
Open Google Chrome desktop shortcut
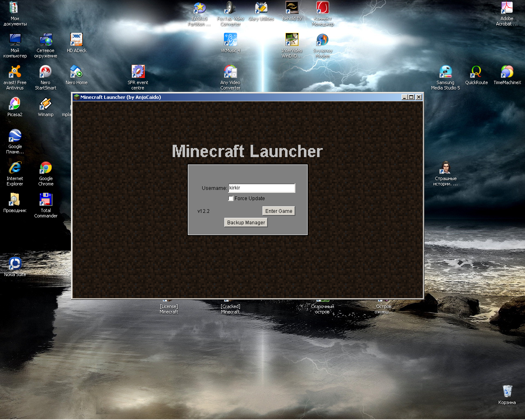point(46,173)
